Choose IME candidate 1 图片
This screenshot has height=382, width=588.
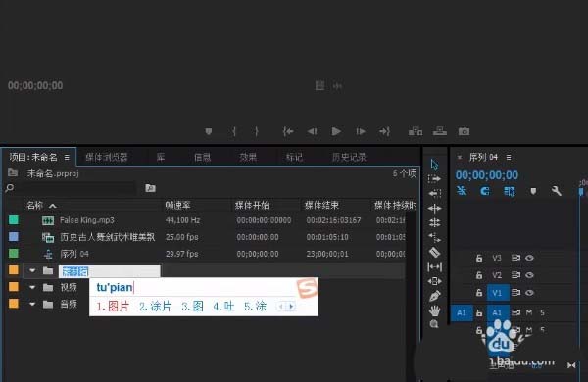[x=113, y=307]
